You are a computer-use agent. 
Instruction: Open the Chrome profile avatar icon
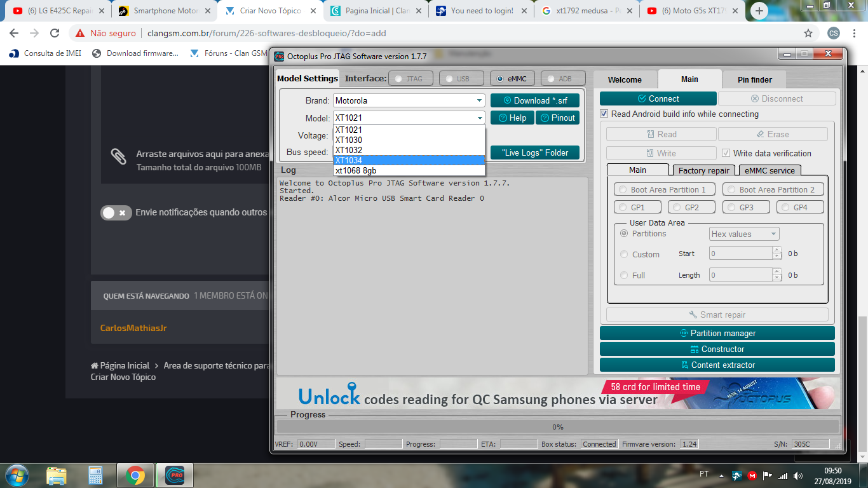(x=834, y=33)
